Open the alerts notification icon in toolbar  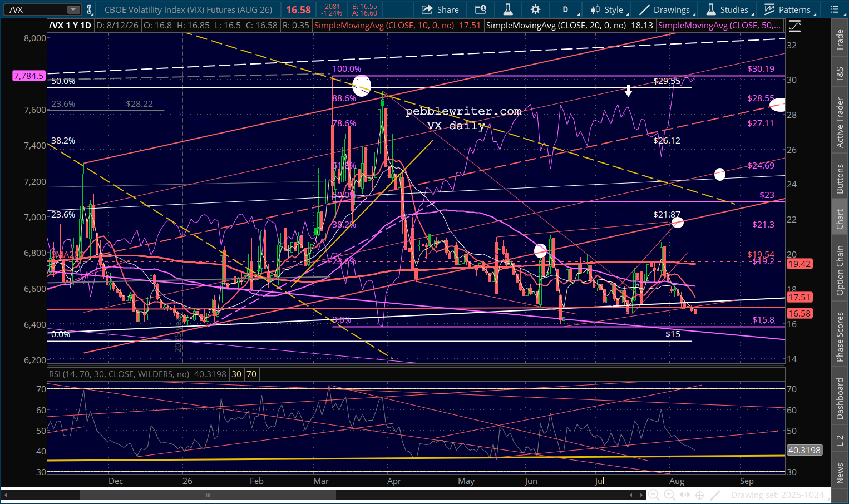480,9
